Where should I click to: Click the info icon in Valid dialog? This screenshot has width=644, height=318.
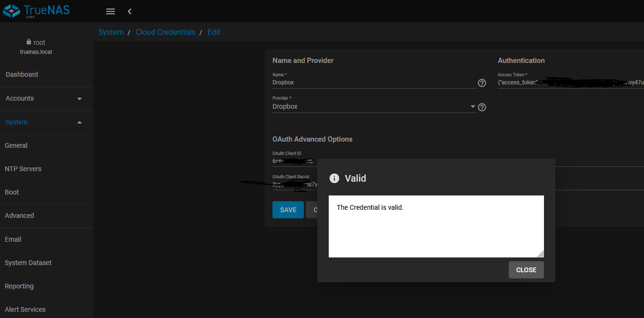point(334,178)
